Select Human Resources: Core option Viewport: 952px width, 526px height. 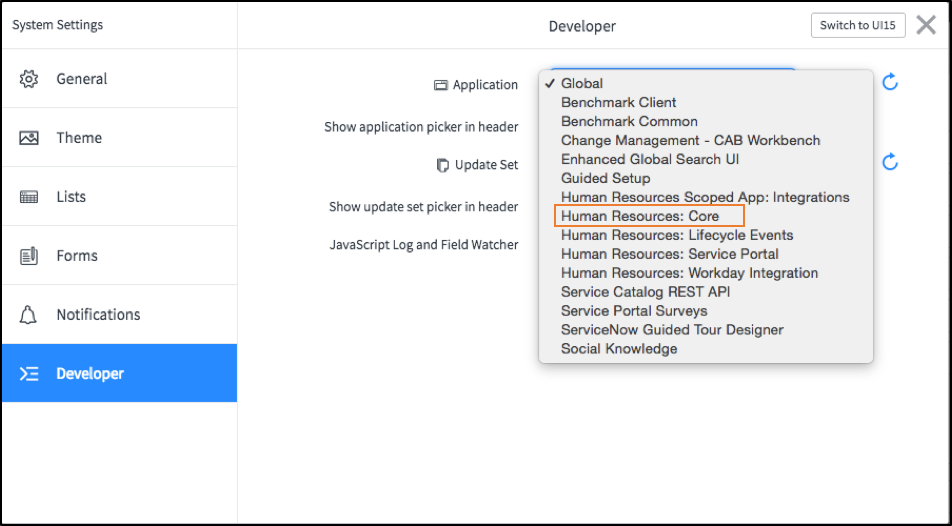(x=706, y=216)
